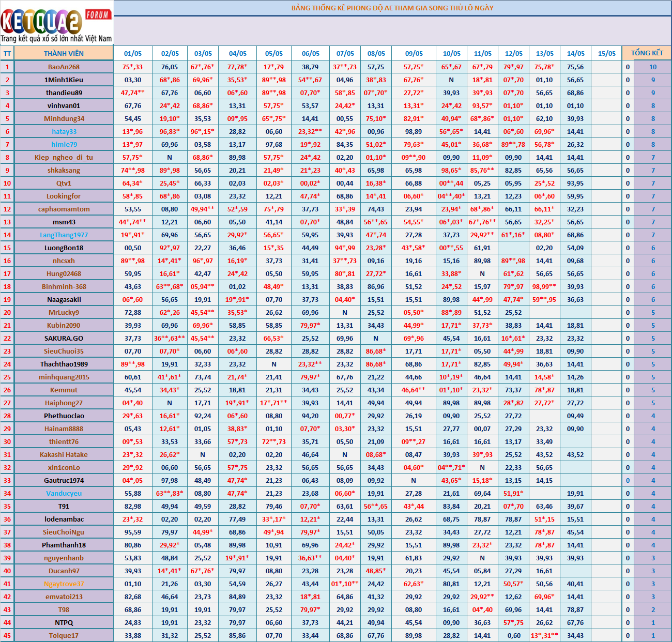
Task: Click member name Lookingfor
Action: click(64, 196)
